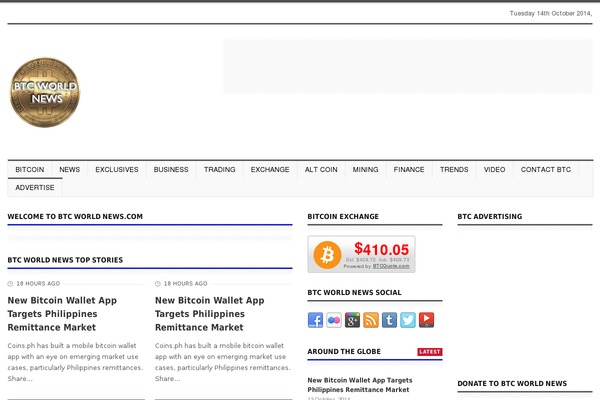
Task: Click the first story's 18 HOURS AGO timestamp
Action: pyautogui.click(x=38, y=284)
